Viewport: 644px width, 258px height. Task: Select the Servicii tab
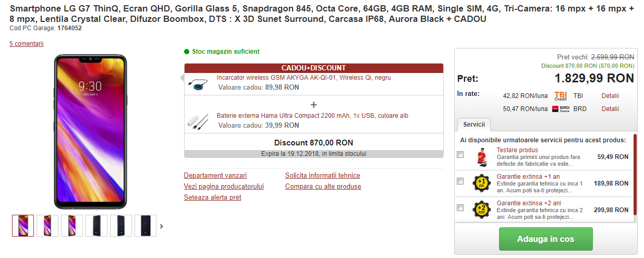click(x=473, y=125)
